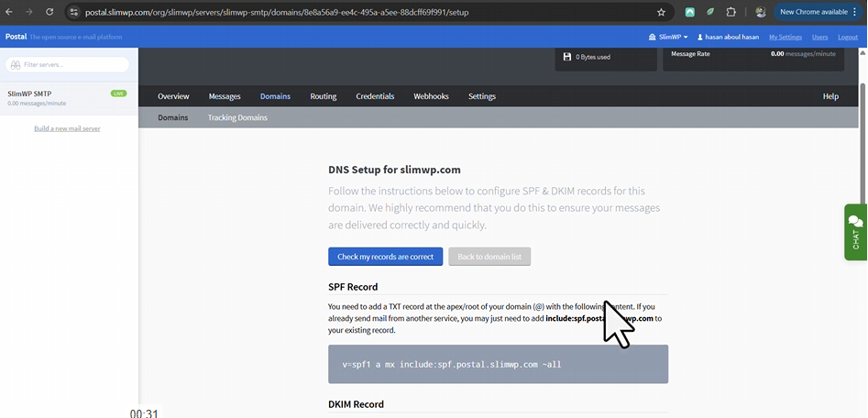Open the Webhooks tab
The image size is (868, 418).
click(x=431, y=96)
